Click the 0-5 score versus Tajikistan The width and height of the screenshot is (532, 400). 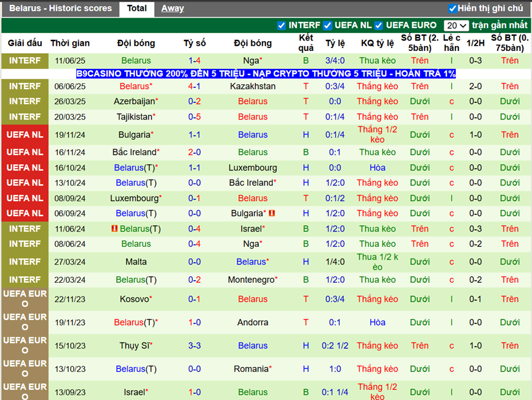pyautogui.click(x=194, y=117)
